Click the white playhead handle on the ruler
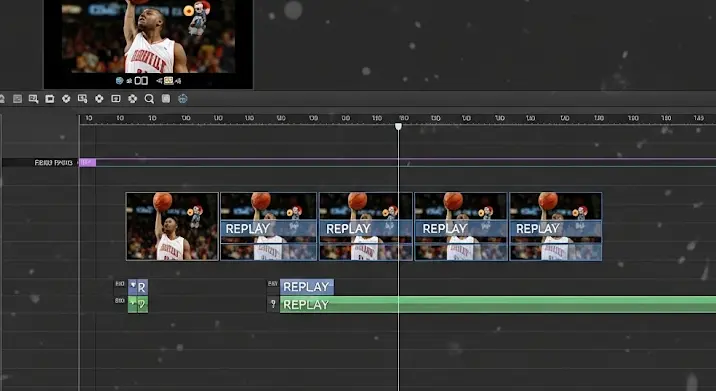 [398, 126]
